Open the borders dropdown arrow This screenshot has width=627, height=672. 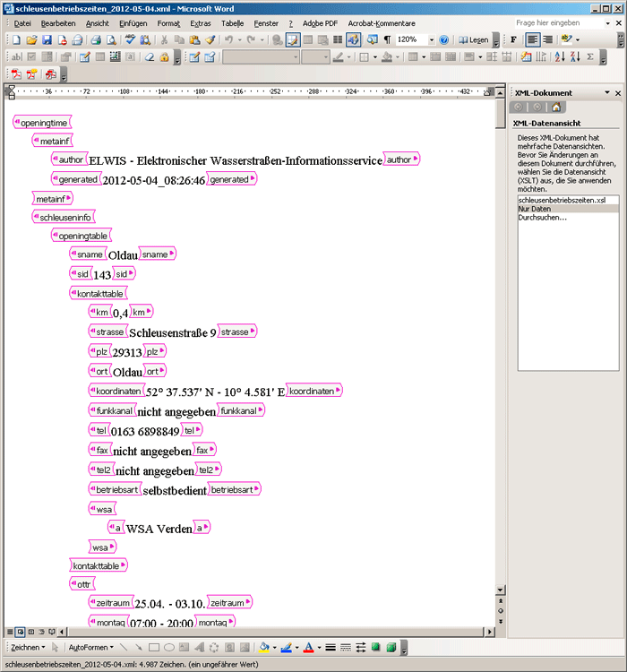click(x=375, y=57)
